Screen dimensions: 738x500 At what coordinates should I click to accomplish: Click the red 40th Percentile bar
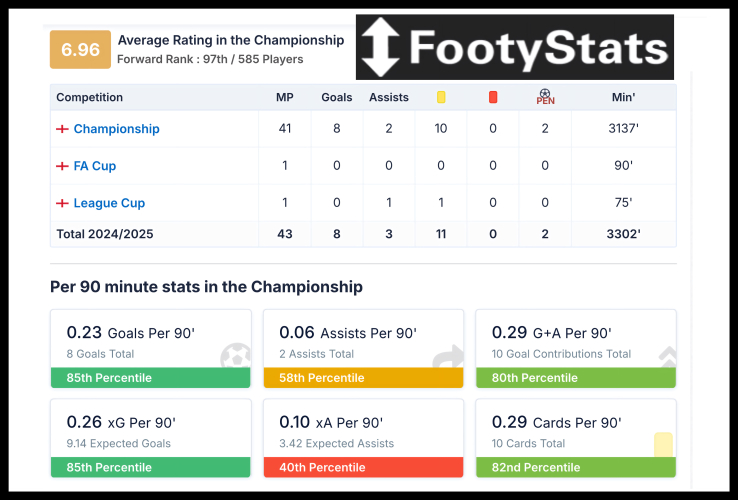point(363,467)
